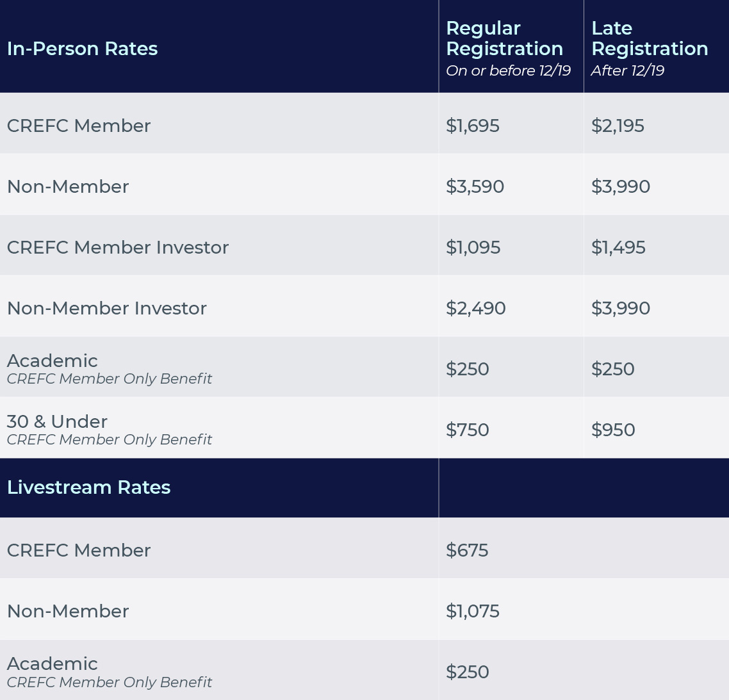Click CREFC Member in-person row label

pos(79,126)
